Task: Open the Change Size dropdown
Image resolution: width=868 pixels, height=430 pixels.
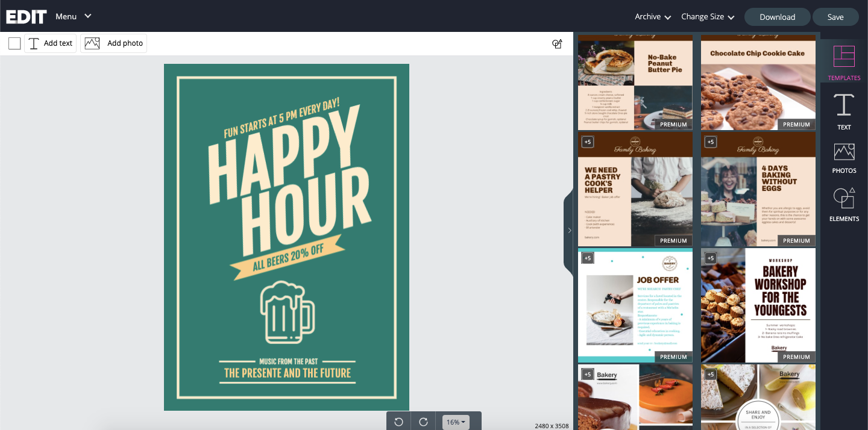Action: pyautogui.click(x=707, y=17)
